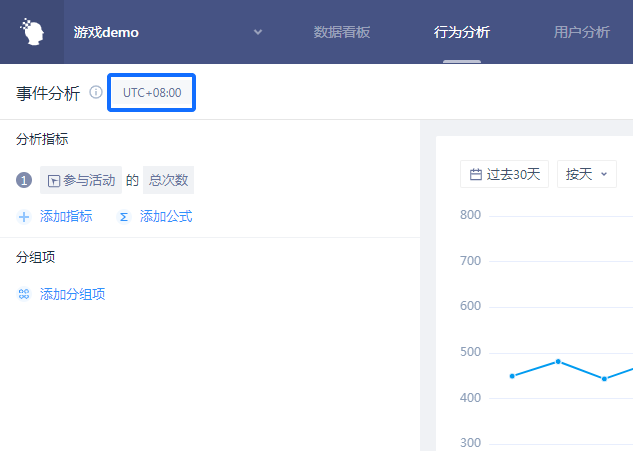Click the head logo icon in header
Screen dimensions: 633x451
click(33, 32)
